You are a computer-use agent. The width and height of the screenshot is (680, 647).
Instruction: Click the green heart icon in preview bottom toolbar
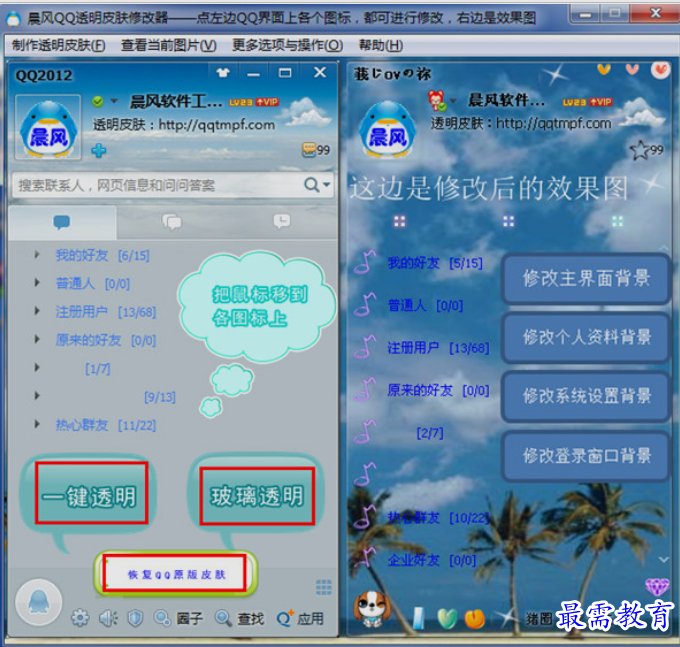[448, 618]
